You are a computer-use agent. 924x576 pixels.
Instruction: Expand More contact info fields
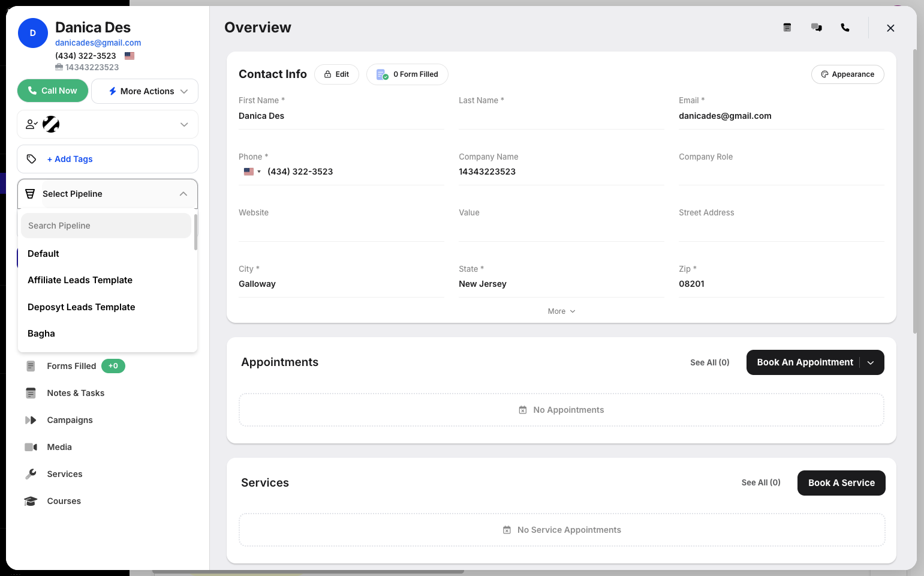pos(561,311)
